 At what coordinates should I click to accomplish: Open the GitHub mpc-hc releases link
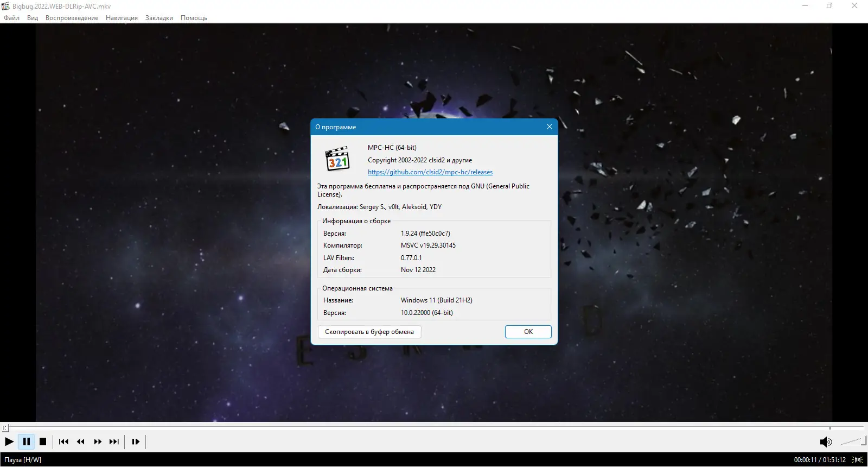tap(430, 172)
